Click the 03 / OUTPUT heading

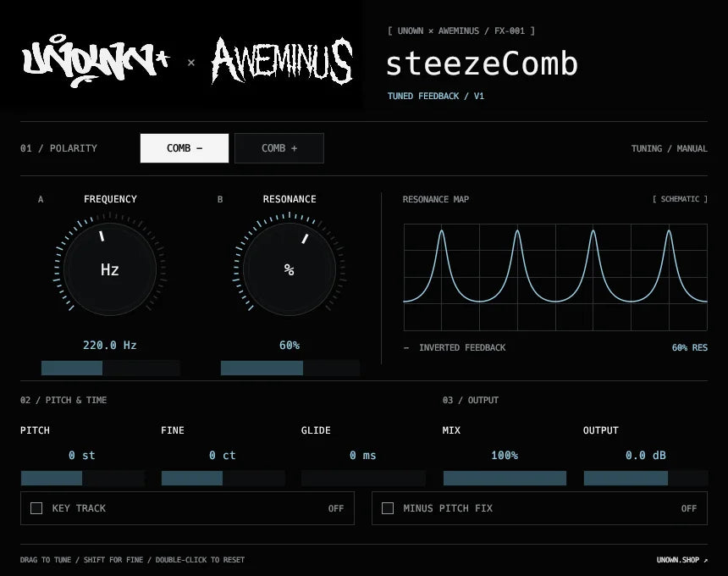471,400
